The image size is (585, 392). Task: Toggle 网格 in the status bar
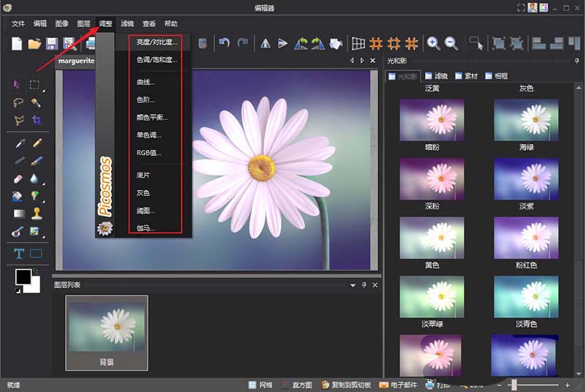point(260,385)
